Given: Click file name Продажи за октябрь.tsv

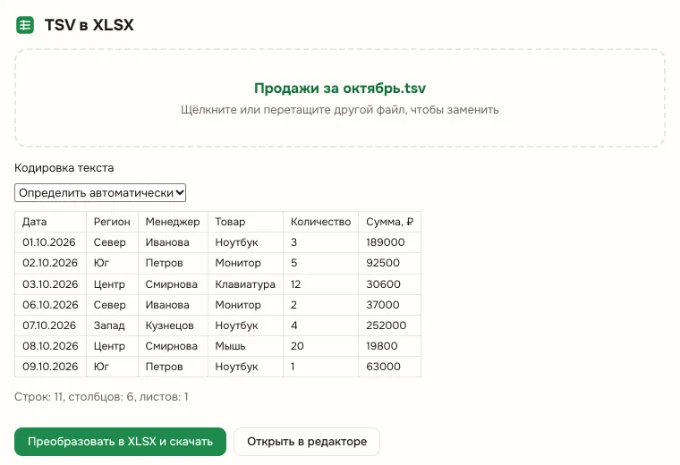Looking at the screenshot, I should [x=340, y=88].
